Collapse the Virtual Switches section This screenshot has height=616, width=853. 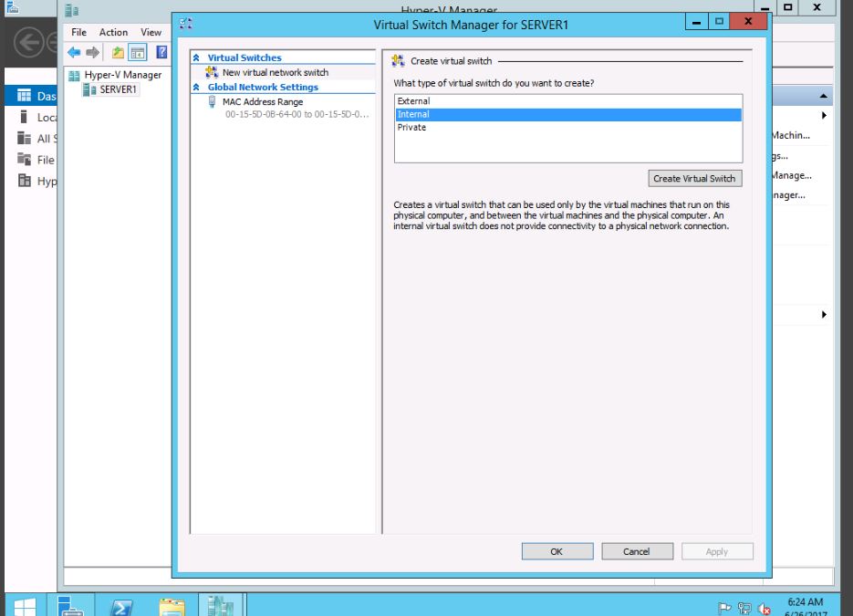pyautogui.click(x=196, y=57)
